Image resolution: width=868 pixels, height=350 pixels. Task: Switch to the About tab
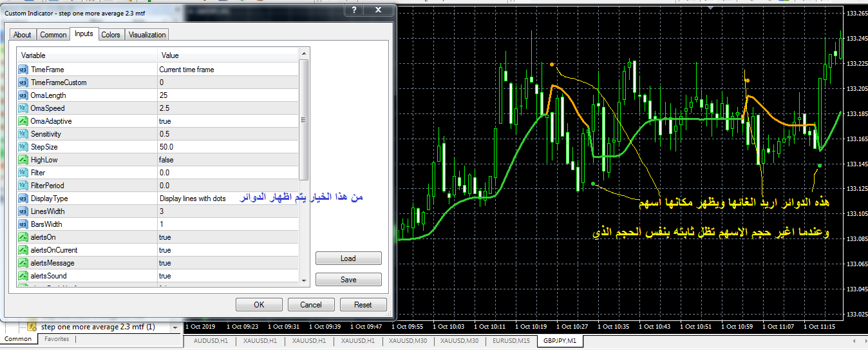point(23,35)
